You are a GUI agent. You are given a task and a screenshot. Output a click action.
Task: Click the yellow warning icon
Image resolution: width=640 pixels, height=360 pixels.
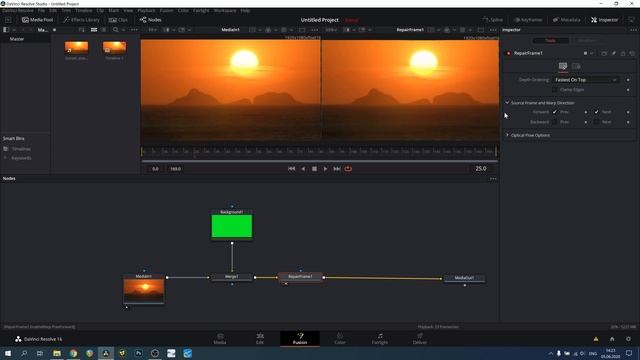(596, 339)
